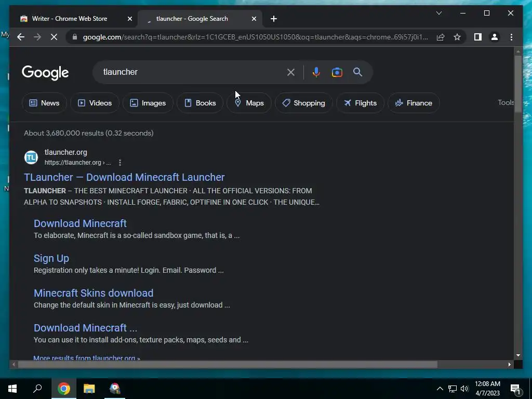The width and height of the screenshot is (532, 399).
Task: Open the Sign Up sitelink
Action: point(51,258)
